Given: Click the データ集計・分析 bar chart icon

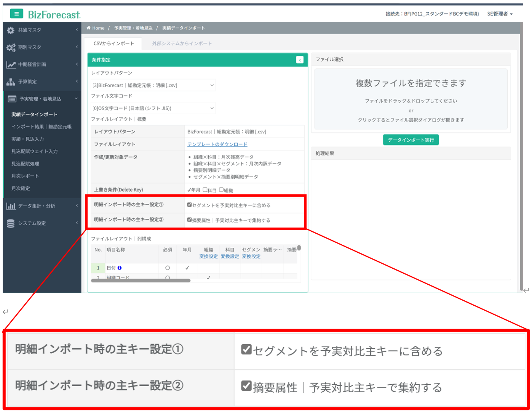Looking at the screenshot, I should click(x=11, y=206).
